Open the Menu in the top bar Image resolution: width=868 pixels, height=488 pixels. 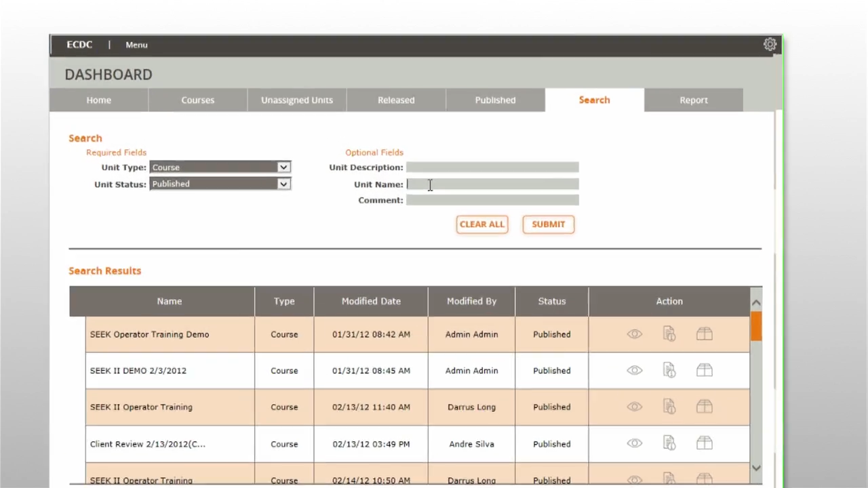136,45
